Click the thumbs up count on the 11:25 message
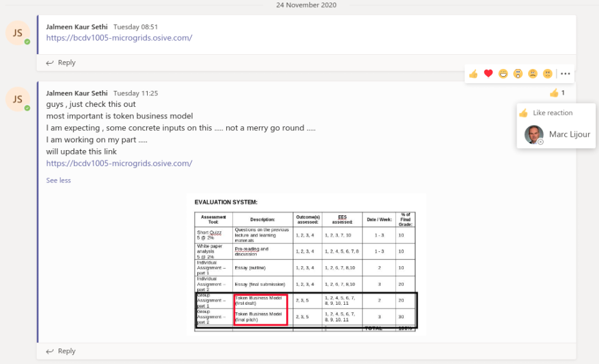Image resolution: width=599 pixels, height=364 pixels. tap(557, 93)
